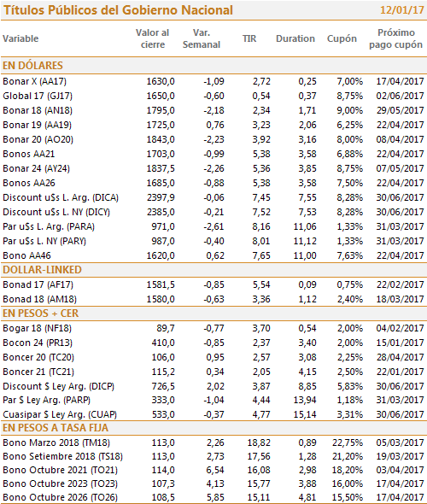Image resolution: width=427 pixels, height=504 pixels.
Task: Click the Global 17 (GJ17) row label
Action: click(38, 96)
